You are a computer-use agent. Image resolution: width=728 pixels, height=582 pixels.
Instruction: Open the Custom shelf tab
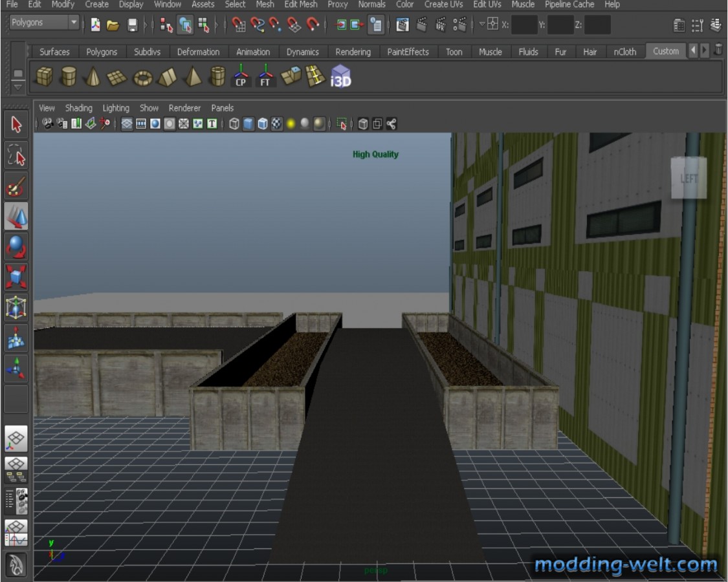(666, 51)
